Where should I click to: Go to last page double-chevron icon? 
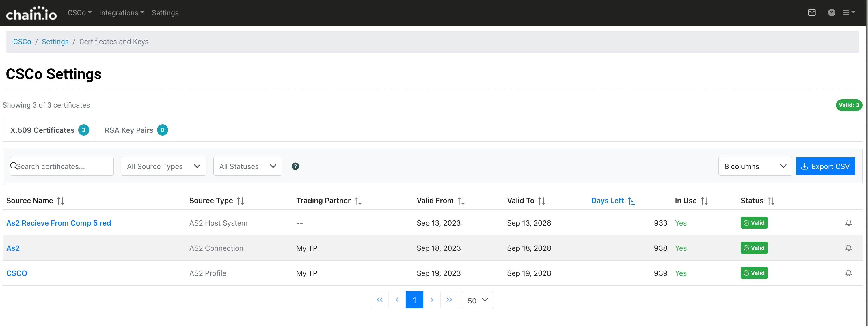(449, 300)
